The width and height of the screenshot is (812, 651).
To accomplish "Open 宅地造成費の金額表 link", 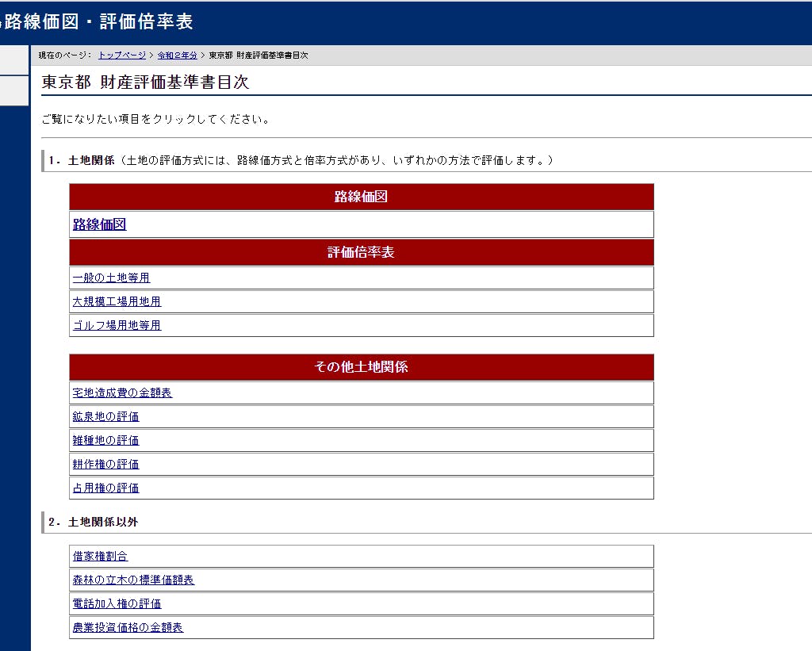I will click(x=122, y=393).
